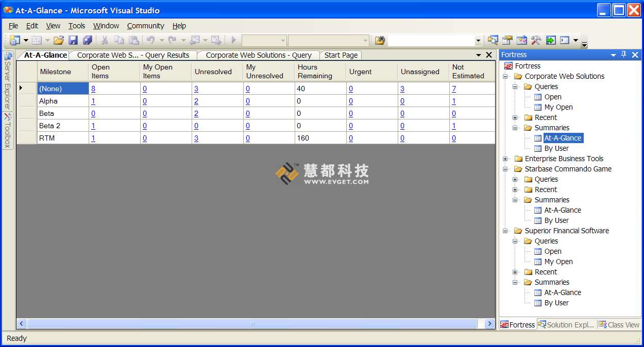Image resolution: width=644 pixels, height=347 pixels.
Task: Collapse the Superior Financial Software node
Action: click(505, 231)
